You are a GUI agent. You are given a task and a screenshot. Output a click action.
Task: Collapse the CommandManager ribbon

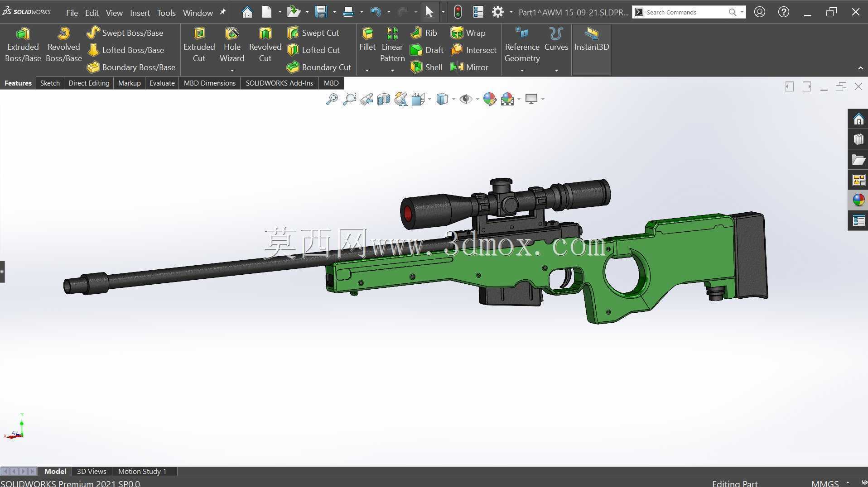pos(860,68)
